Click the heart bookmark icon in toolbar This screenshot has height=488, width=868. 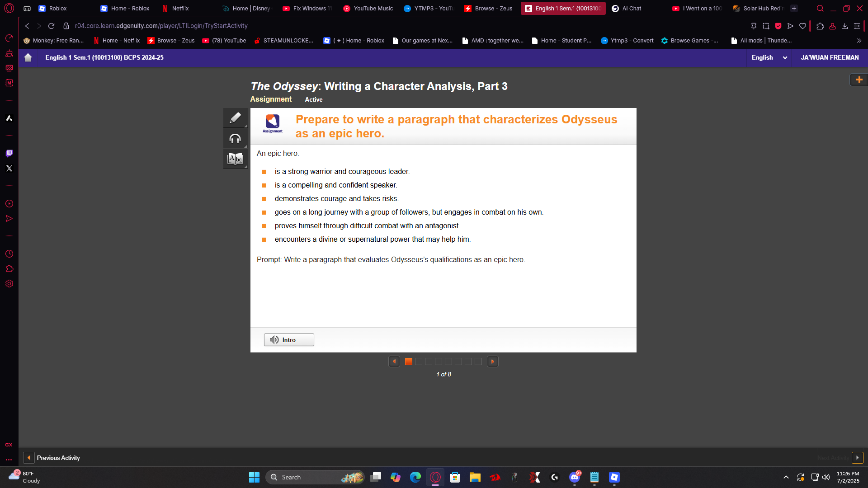click(802, 26)
